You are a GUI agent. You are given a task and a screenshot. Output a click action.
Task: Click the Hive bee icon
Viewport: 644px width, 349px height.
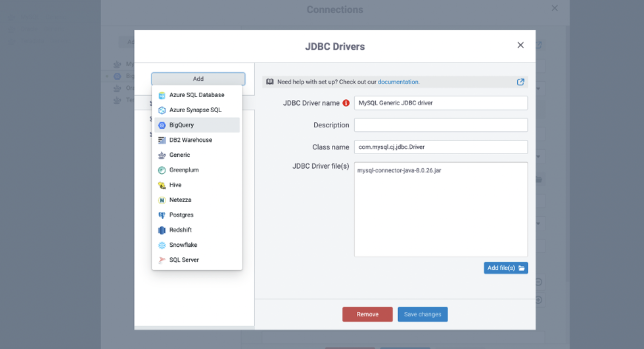point(162,185)
